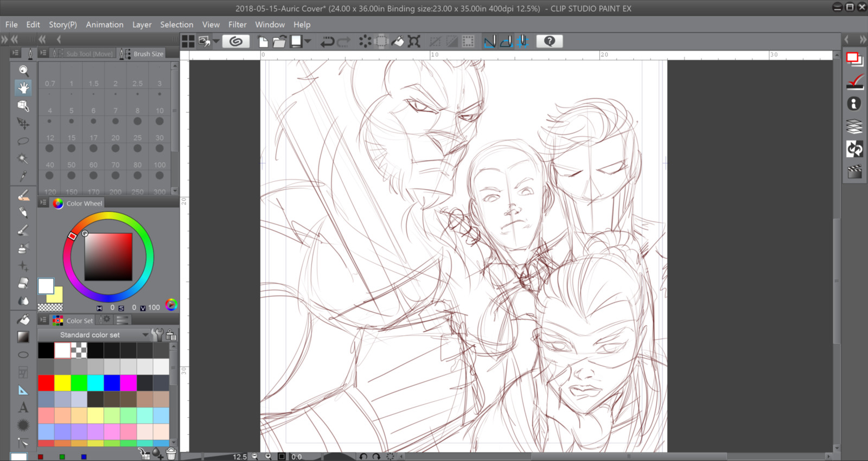Select the Decoration sparkle tool
Screen dimensions: 868x461
(23, 266)
